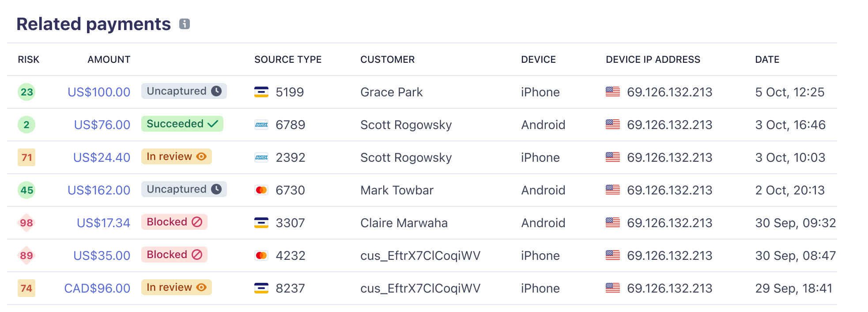Viewport: 868px width, 312px height.
Task: Click the DATE column header
Action: (x=767, y=60)
